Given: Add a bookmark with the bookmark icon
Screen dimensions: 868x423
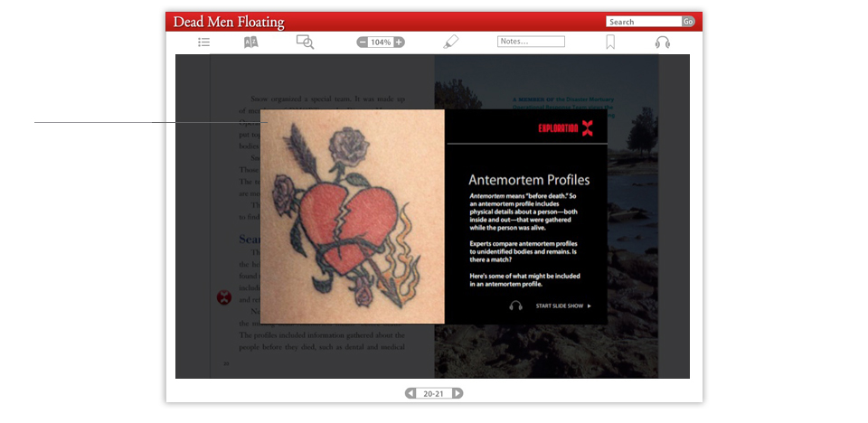Looking at the screenshot, I should (x=610, y=42).
